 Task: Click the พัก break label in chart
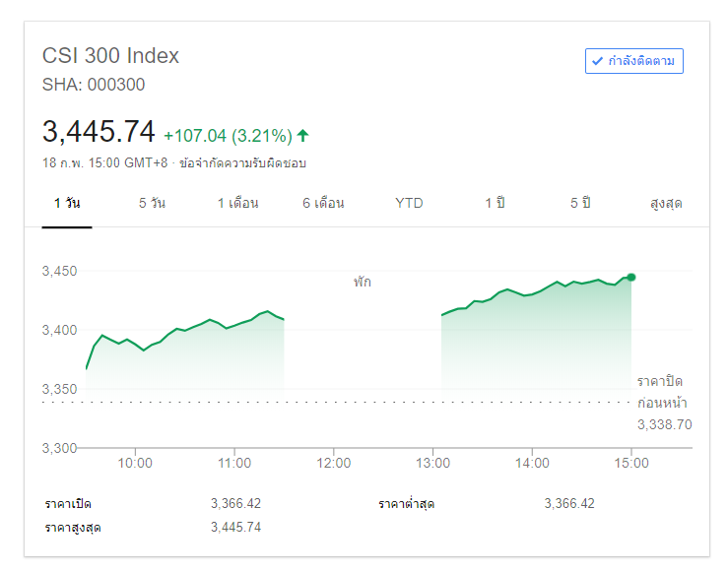363,282
